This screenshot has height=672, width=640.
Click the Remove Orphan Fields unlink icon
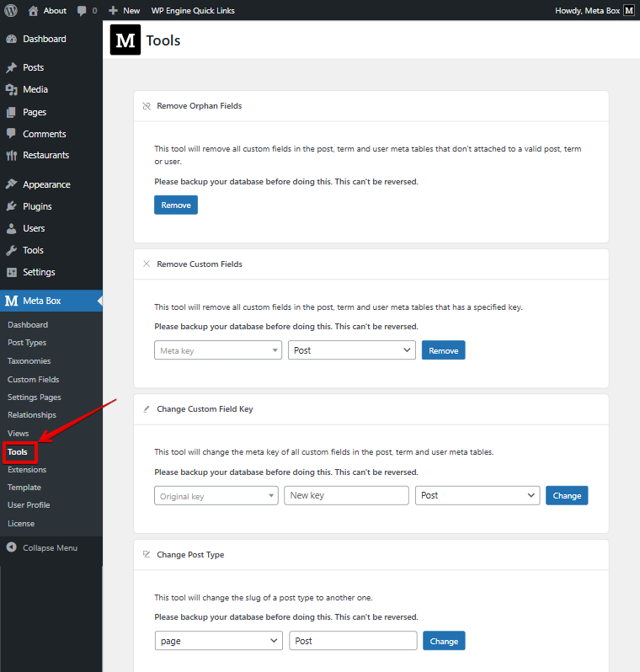[x=147, y=106]
